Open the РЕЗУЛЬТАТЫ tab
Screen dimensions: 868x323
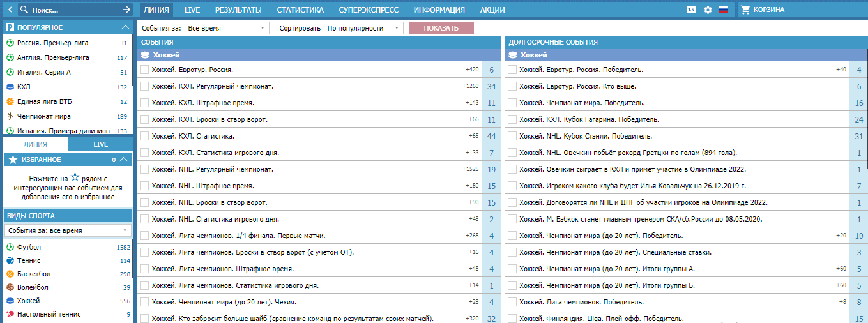(238, 10)
